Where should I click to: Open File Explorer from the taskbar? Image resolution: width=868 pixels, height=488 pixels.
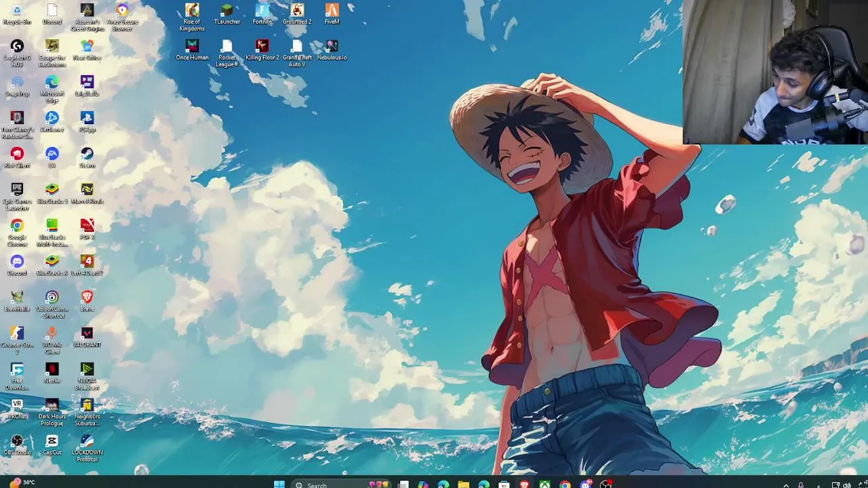(463, 484)
